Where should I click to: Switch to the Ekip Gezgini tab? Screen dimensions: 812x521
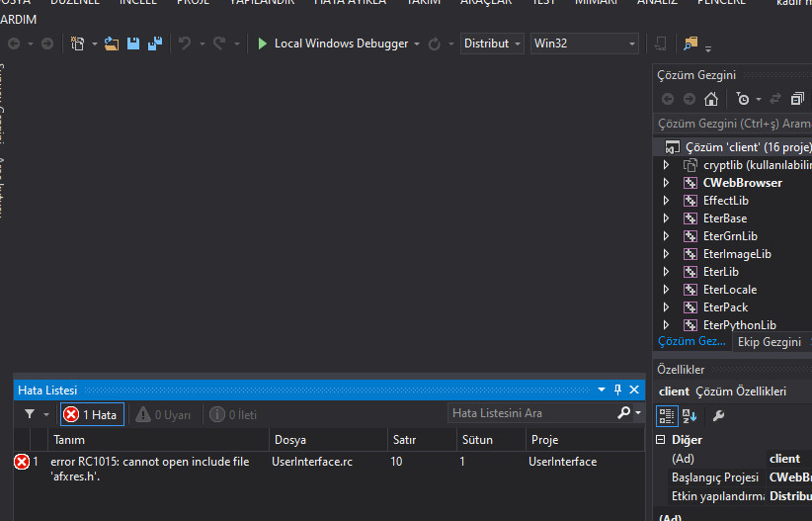coord(769,342)
